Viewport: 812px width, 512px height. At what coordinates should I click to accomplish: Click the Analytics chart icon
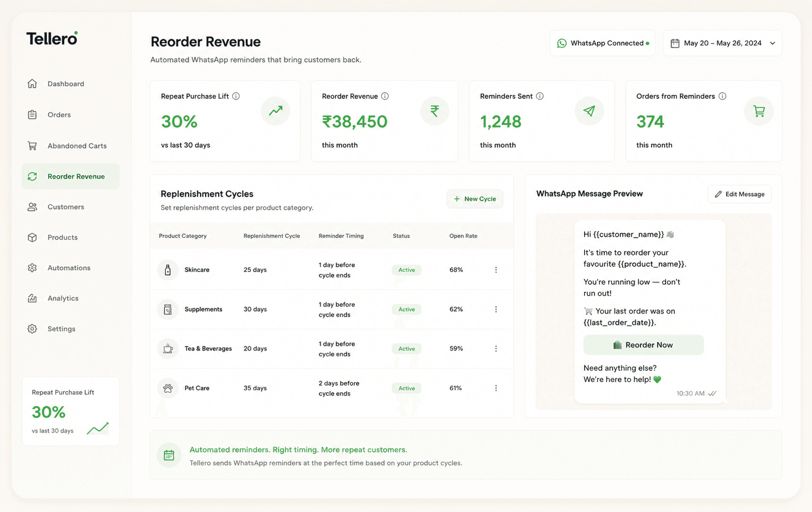click(32, 298)
